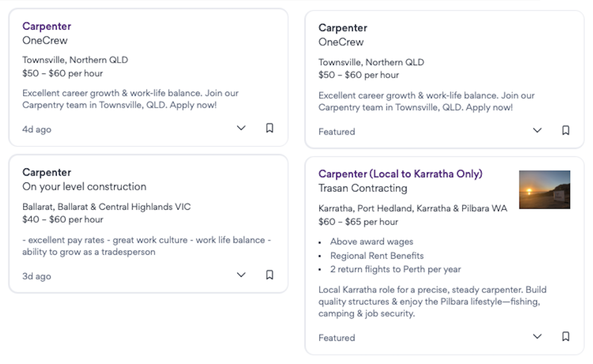Open the Carpenter title for the Ballarat job
Screen dimensions: 593x364
[x=47, y=172]
